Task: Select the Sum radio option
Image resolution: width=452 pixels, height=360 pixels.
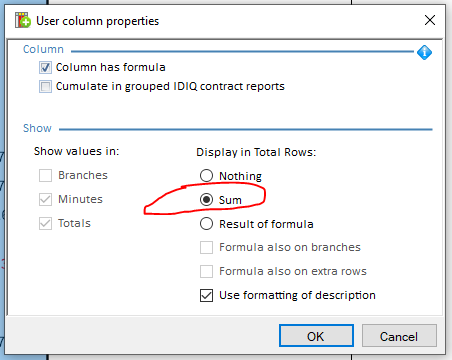Action: (x=206, y=200)
